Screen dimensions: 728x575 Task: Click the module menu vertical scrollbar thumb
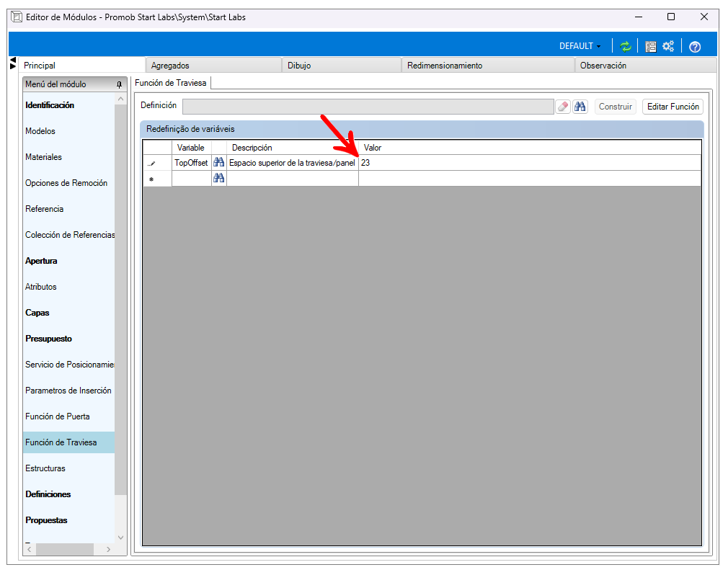[x=120, y=300]
